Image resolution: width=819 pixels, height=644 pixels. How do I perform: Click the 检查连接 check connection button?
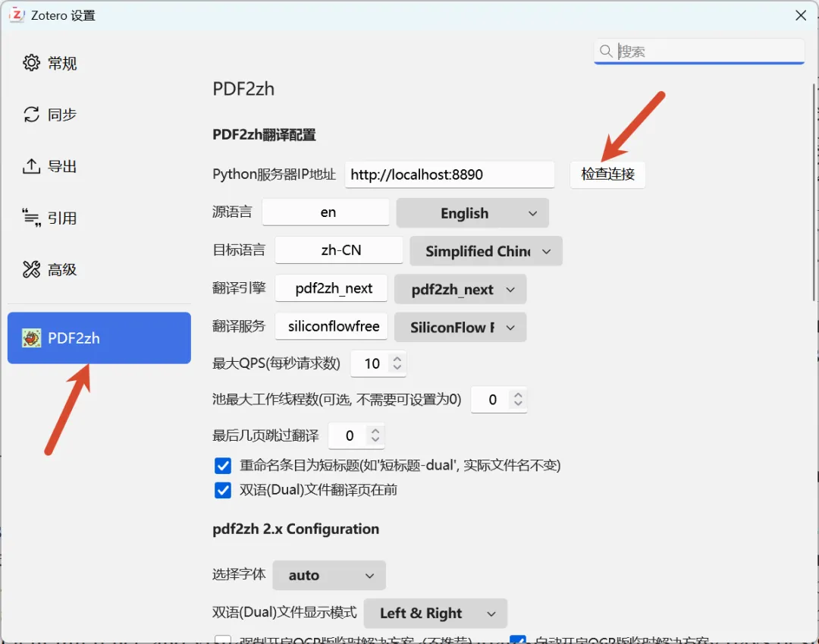click(x=607, y=174)
